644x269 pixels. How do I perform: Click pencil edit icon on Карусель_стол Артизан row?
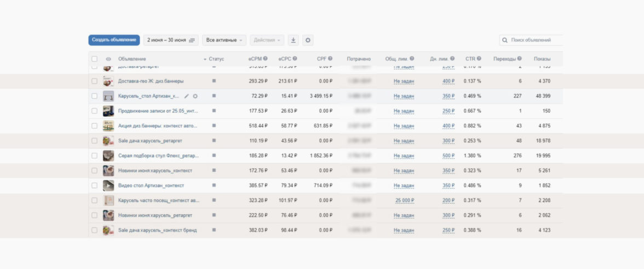(x=186, y=96)
